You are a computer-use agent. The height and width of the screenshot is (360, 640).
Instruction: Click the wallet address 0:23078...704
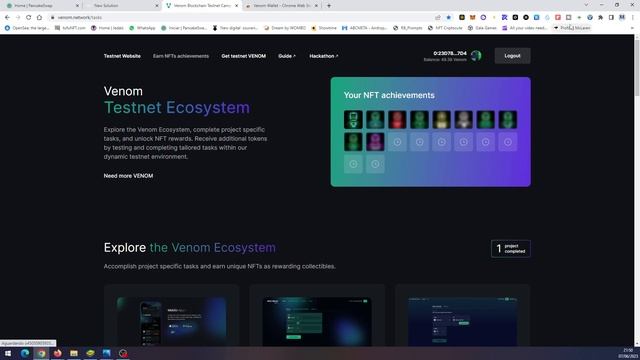(x=450, y=53)
